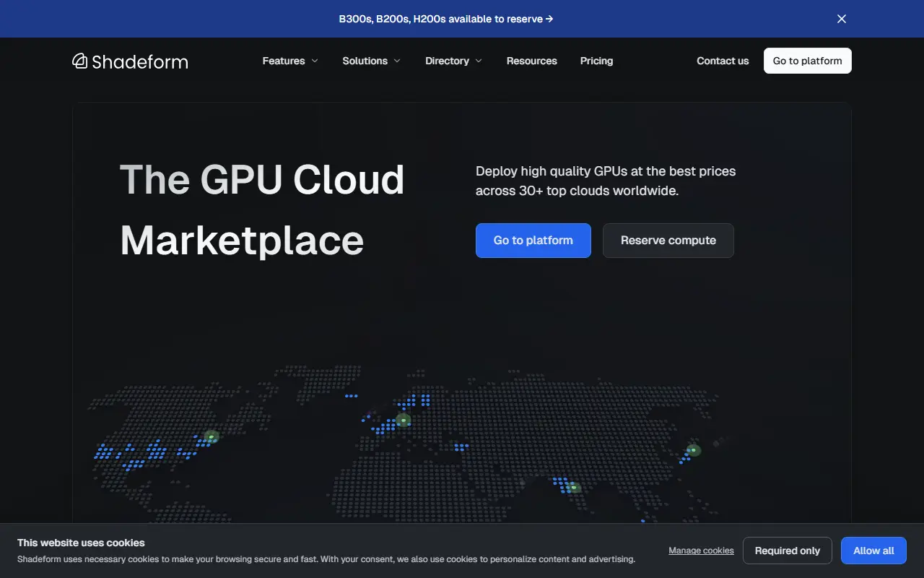Click the "Deploy high quality GPUs" description text
924x578 pixels.
[606, 181]
